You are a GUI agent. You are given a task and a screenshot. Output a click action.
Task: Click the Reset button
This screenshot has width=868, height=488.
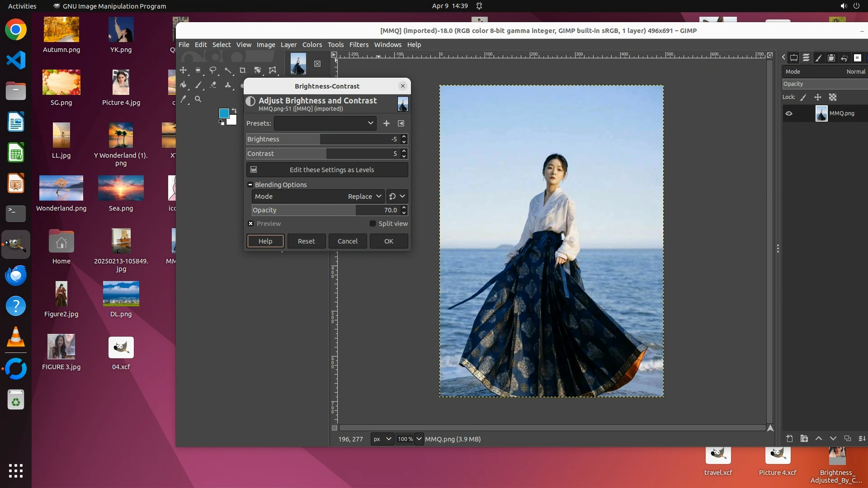tap(306, 241)
